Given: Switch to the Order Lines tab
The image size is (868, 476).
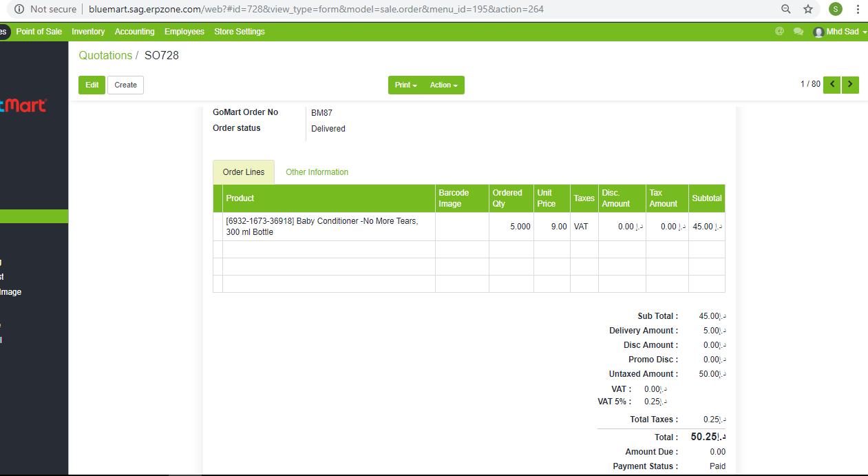Looking at the screenshot, I should 244,172.
